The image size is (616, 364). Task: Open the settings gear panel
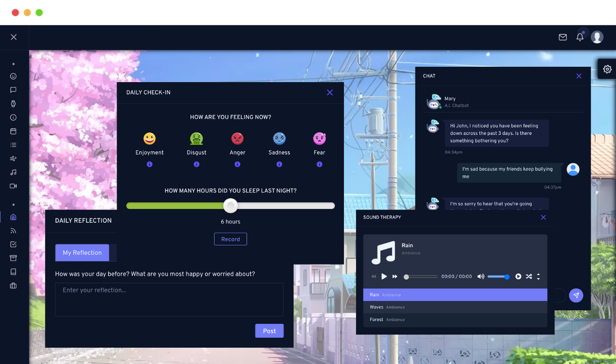(607, 69)
